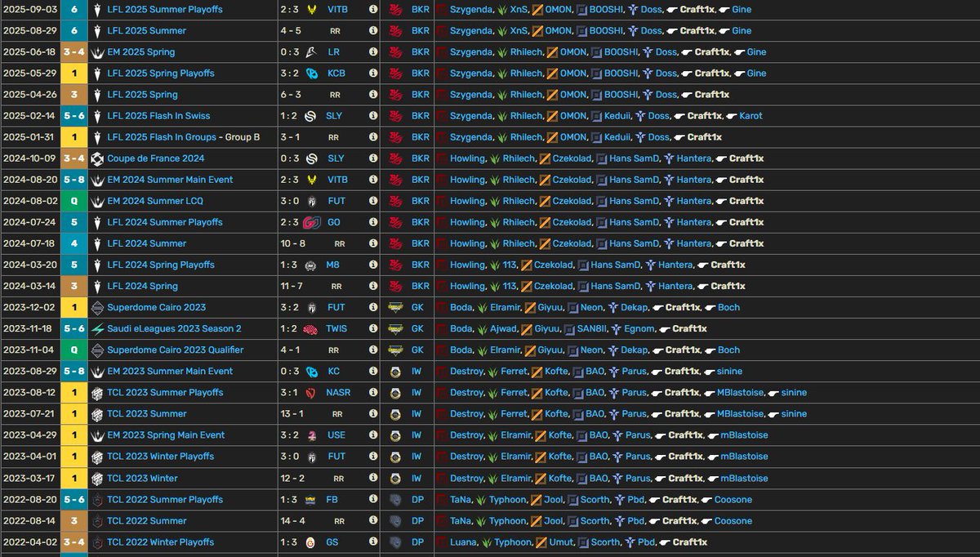Click player Luana in TCL 2022 Winter Playoffs row
The image size is (980, 557).
(464, 541)
